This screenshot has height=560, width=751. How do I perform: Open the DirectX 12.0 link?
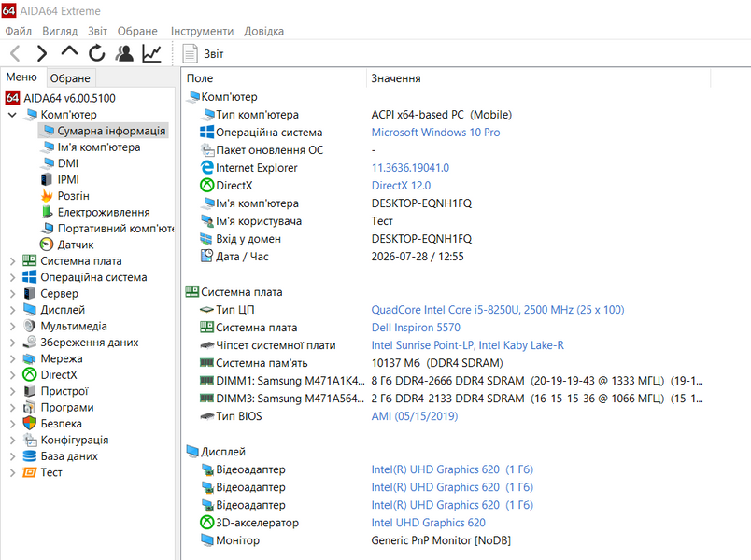coord(402,185)
